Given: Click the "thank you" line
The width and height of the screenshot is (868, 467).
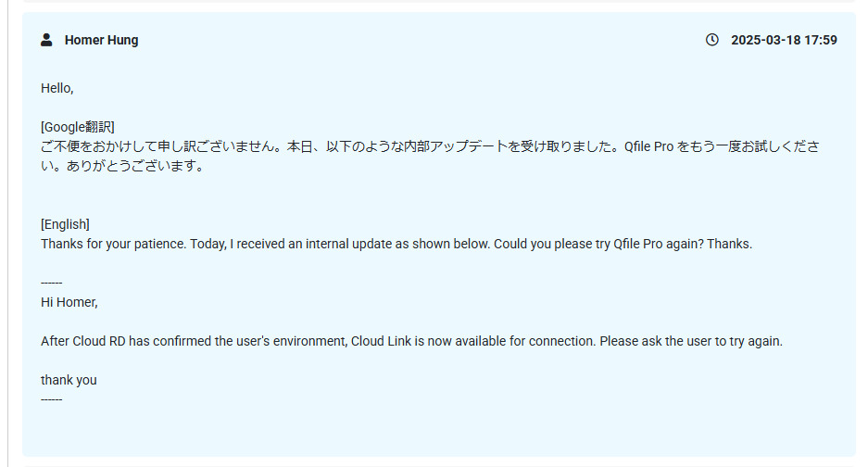Looking at the screenshot, I should (x=69, y=380).
